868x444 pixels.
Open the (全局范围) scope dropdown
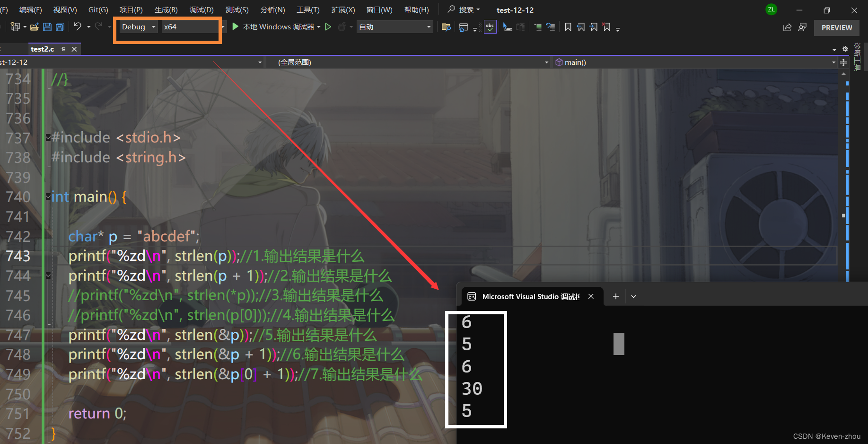pyautogui.click(x=407, y=62)
